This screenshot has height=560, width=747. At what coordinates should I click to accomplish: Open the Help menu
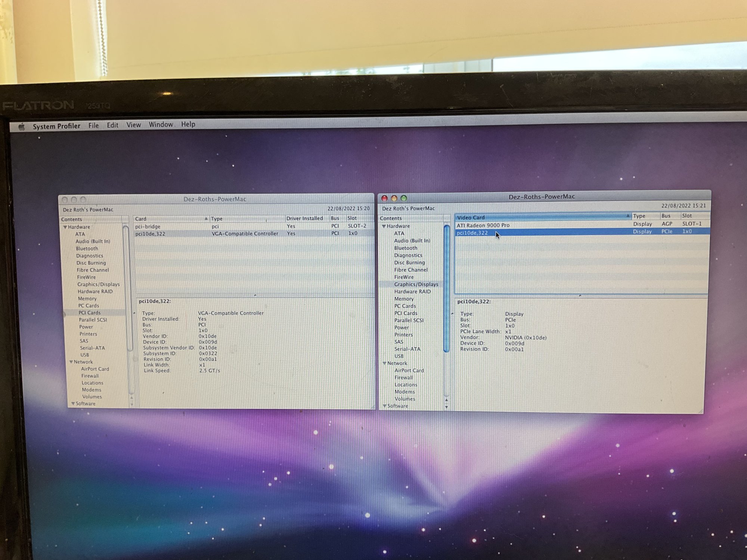188,124
